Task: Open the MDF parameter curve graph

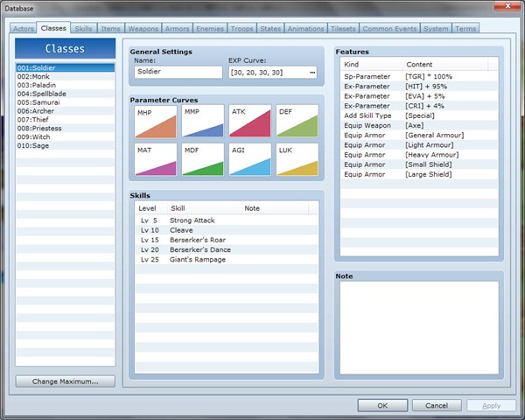Action: (x=203, y=160)
